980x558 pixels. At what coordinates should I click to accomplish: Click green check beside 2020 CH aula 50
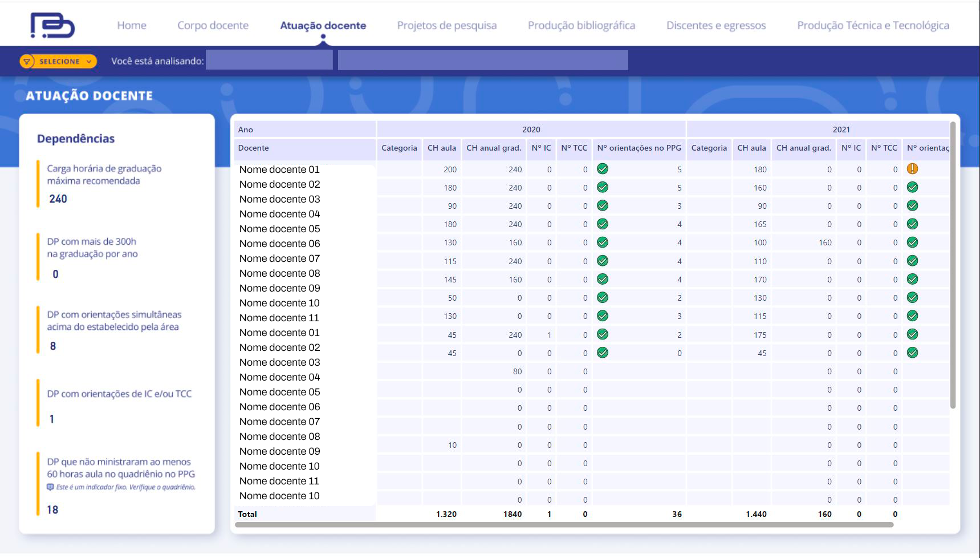[603, 297]
